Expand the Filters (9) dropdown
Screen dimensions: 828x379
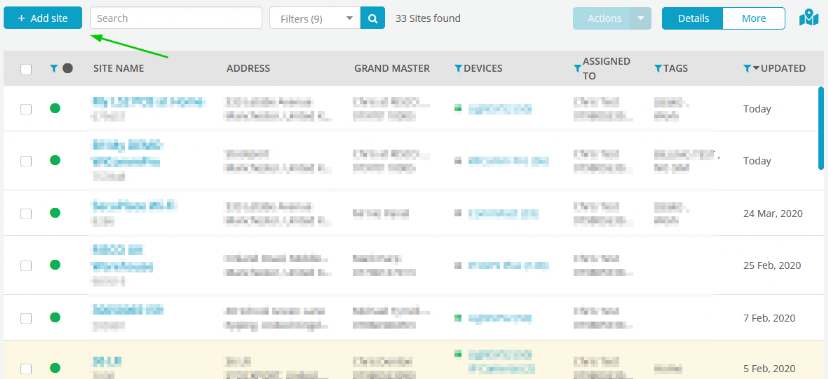315,18
